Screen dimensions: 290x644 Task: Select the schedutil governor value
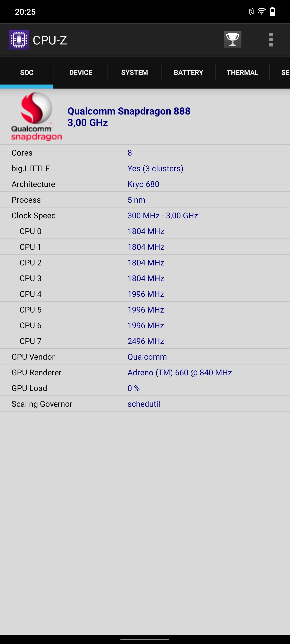click(x=144, y=404)
